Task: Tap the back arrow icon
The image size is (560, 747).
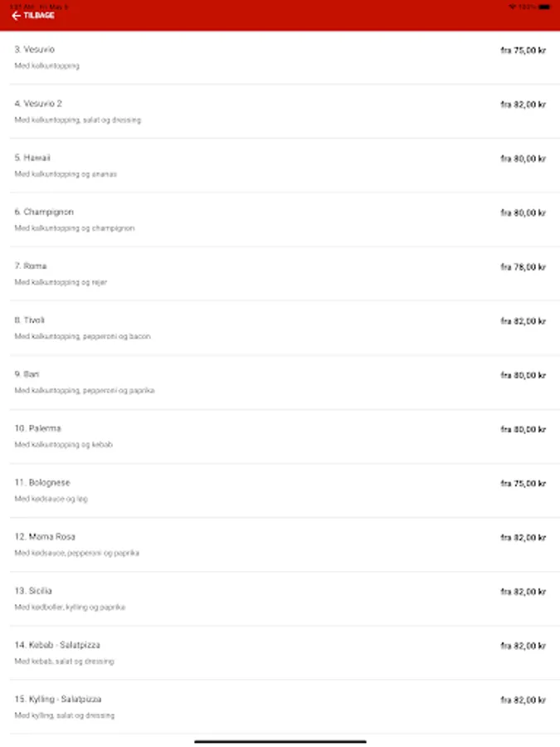Action: pos(16,16)
